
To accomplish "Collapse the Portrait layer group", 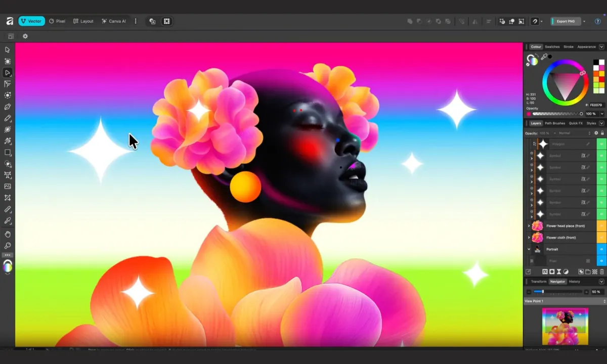I will tap(529, 249).
